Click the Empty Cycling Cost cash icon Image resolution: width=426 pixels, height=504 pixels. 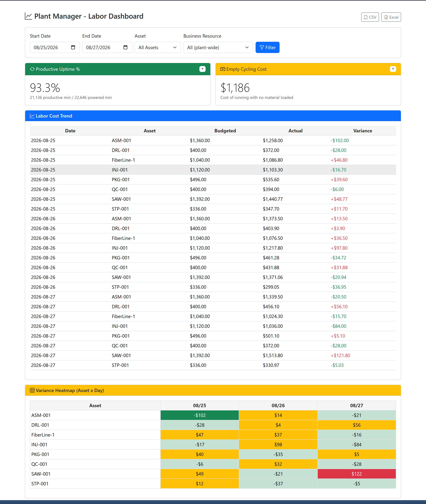coord(223,69)
